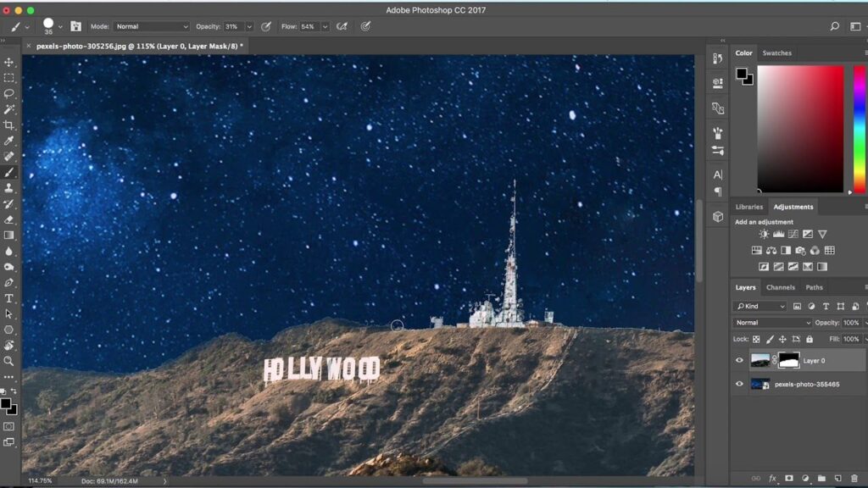This screenshot has height=488, width=868.
Task: Select the Lasso tool
Action: pyautogui.click(x=11, y=93)
